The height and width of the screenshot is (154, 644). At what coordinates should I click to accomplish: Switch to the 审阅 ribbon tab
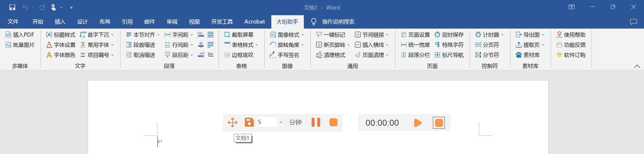pos(172,21)
